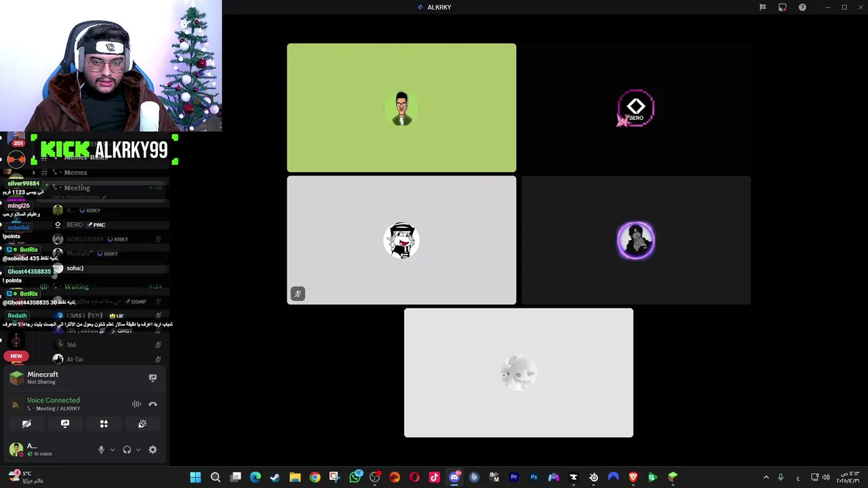The image size is (868, 488).
Task: Mute microphone in user panel
Action: 101,449
